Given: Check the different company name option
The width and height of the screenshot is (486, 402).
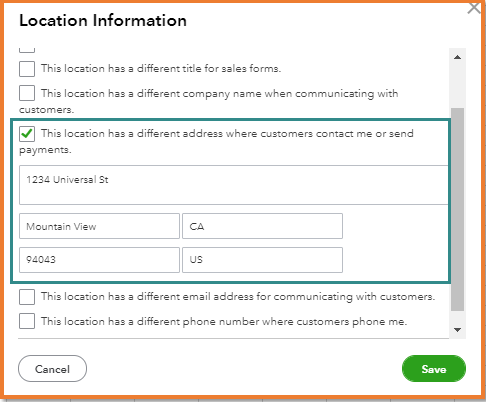Looking at the screenshot, I should pyautogui.click(x=27, y=93).
